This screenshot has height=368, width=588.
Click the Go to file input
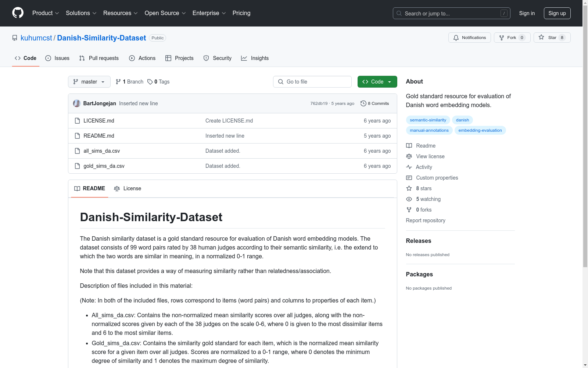point(312,82)
